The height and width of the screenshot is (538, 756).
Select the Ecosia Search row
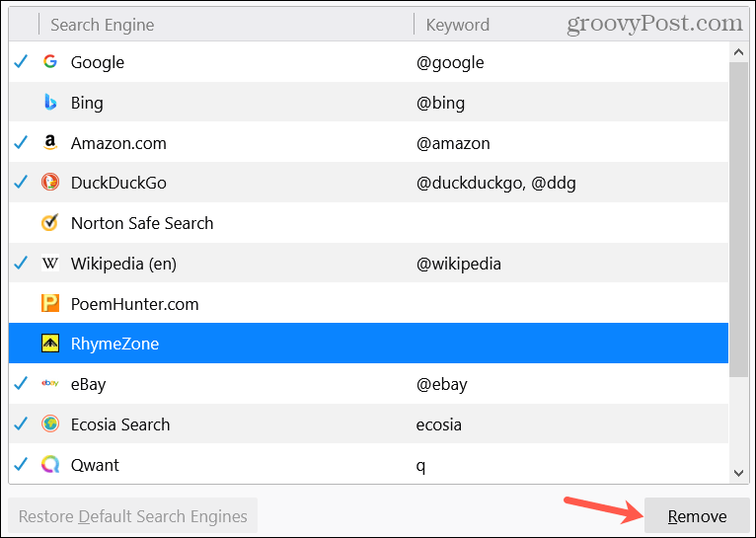pos(120,424)
